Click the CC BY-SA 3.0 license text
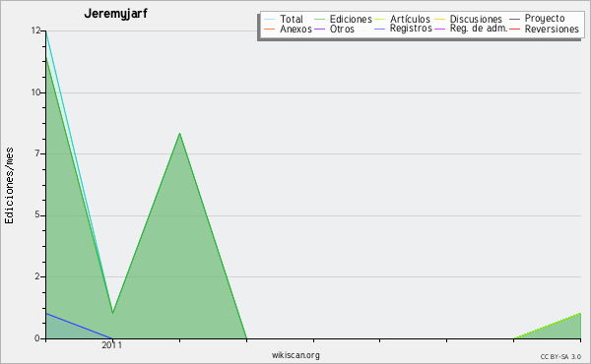The image size is (591, 364). pyautogui.click(x=560, y=357)
